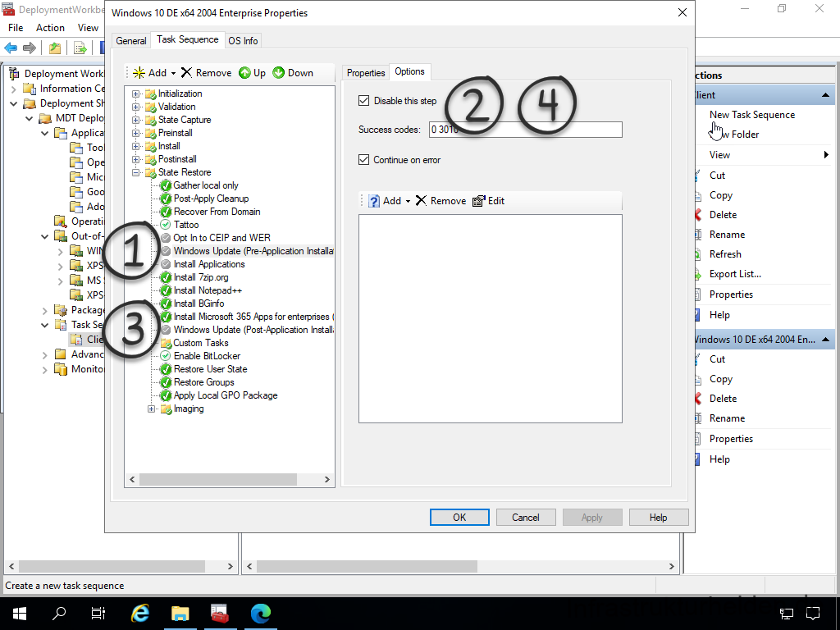
Task: Click the Add step icon in task sequence toolbar
Action: pyautogui.click(x=139, y=73)
